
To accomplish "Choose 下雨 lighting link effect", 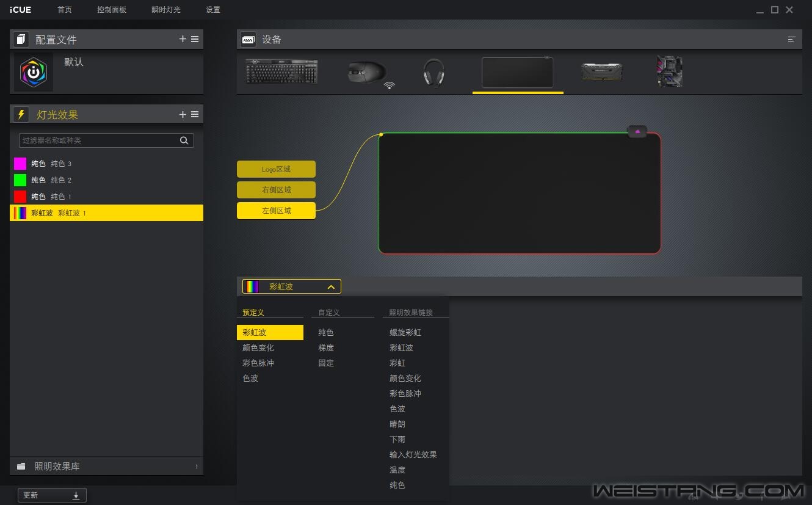I will click(x=397, y=440).
